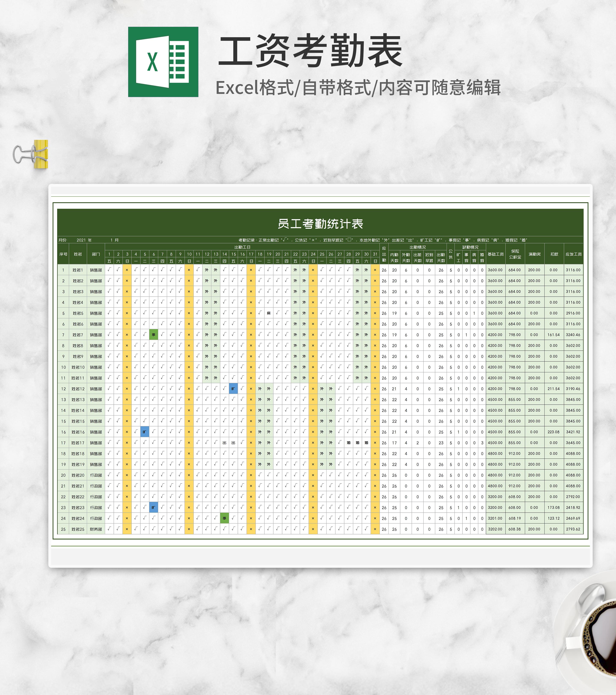
Task: Click the blue 旷 marker in 姓名16's row
Action: tap(145, 432)
